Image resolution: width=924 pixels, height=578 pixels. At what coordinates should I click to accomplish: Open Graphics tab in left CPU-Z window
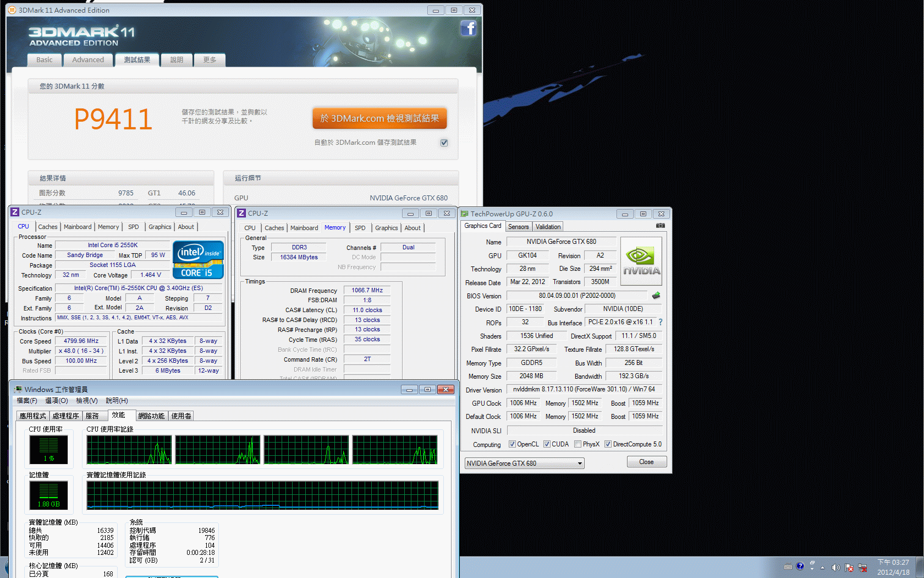160,227
